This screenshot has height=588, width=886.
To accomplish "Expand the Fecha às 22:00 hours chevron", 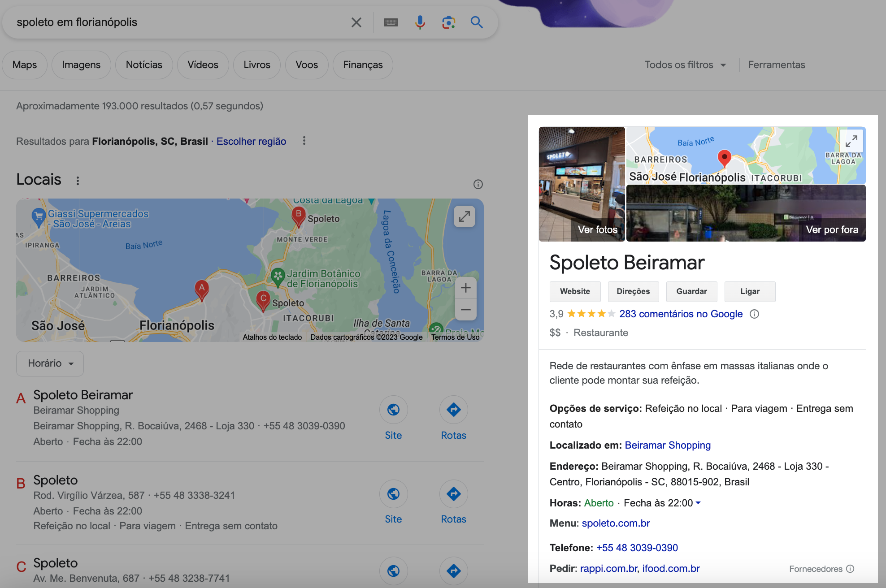I will (698, 503).
